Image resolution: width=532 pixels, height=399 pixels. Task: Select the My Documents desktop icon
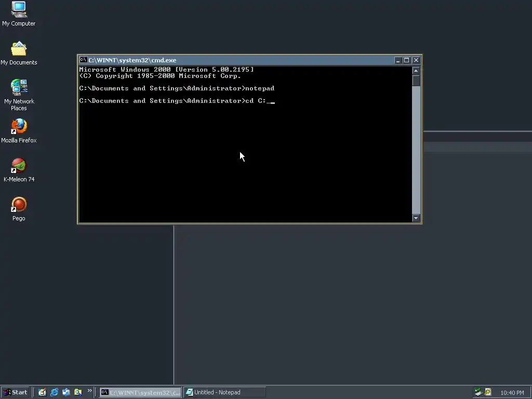coord(19,54)
